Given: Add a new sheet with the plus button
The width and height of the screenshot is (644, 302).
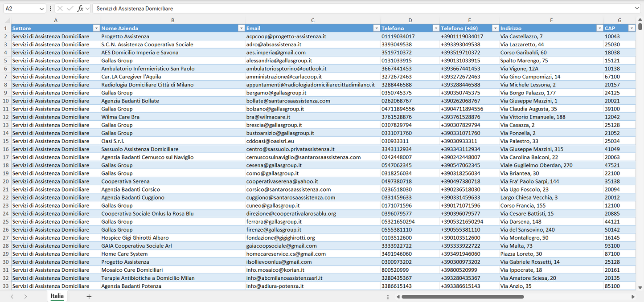Looking at the screenshot, I should click(x=89, y=297).
